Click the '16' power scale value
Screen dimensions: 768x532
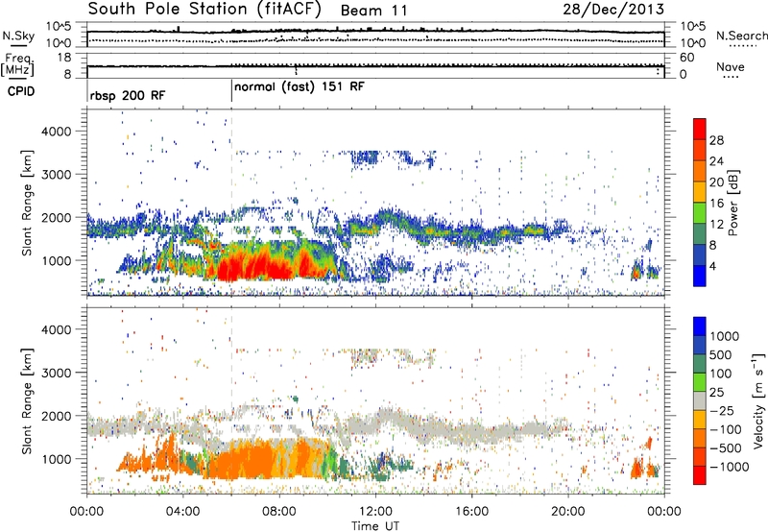pos(716,204)
